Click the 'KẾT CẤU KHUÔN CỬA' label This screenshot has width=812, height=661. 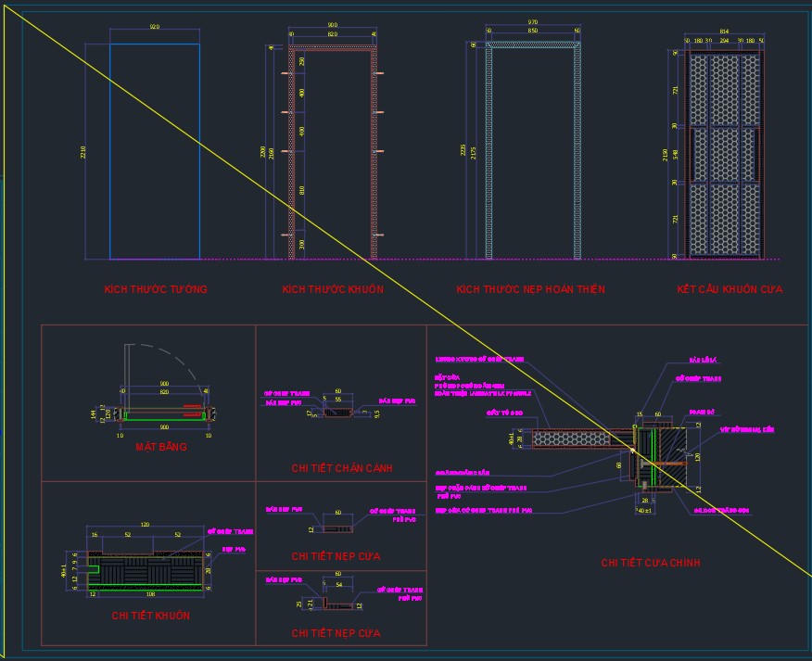[x=730, y=289]
